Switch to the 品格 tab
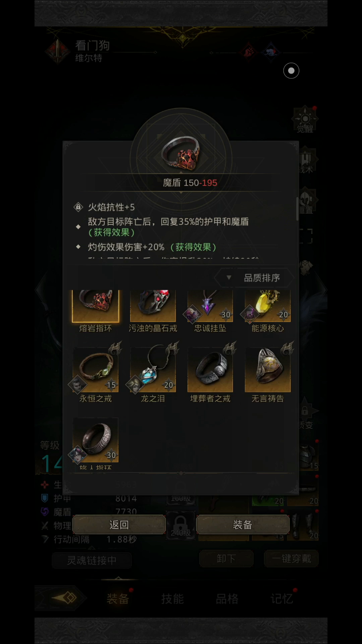This screenshot has width=362, height=644. click(x=227, y=599)
